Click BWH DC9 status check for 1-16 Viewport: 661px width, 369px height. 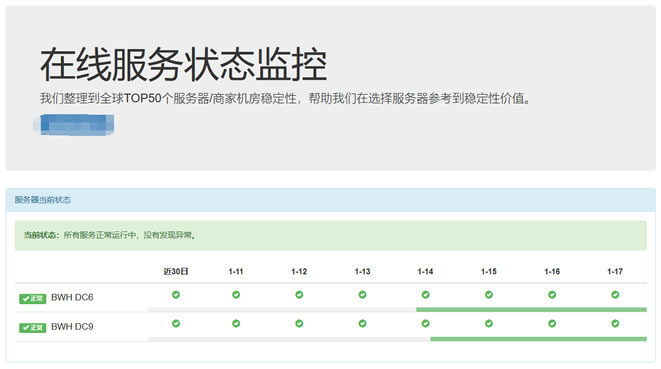tap(552, 323)
